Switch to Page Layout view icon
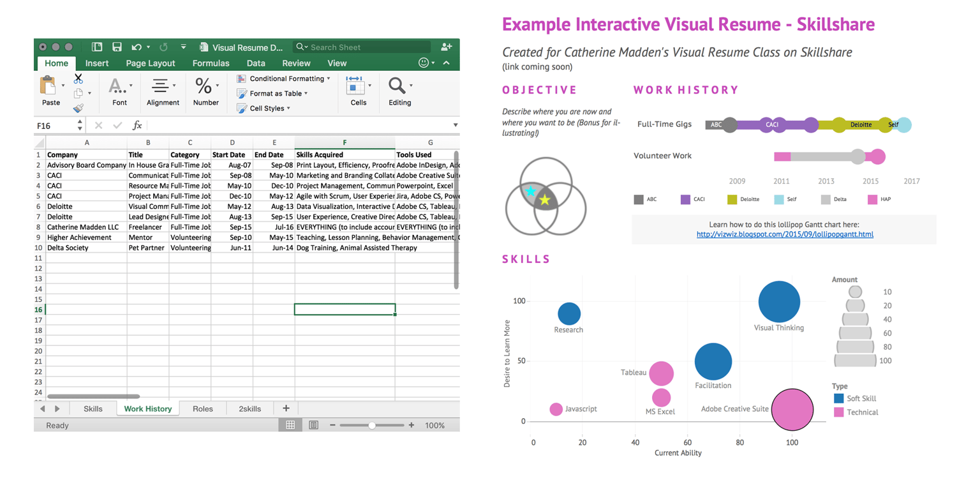The image size is (980, 480). 313,425
